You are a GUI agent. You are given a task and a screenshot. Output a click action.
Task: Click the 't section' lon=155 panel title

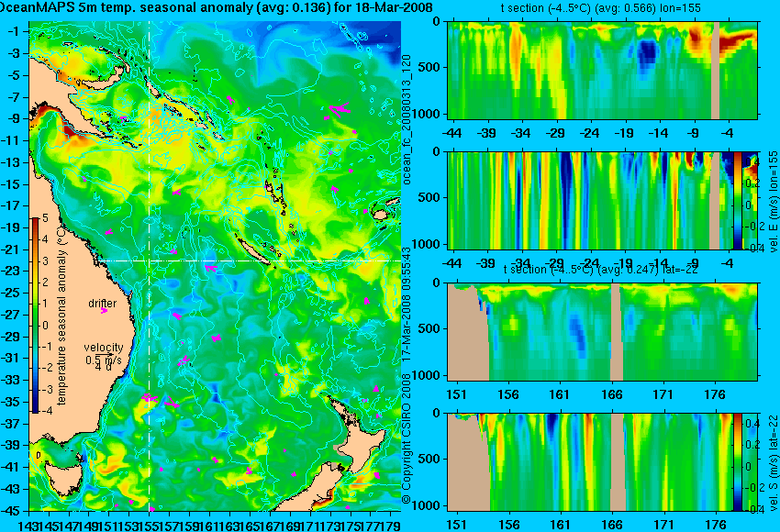tap(600, 8)
